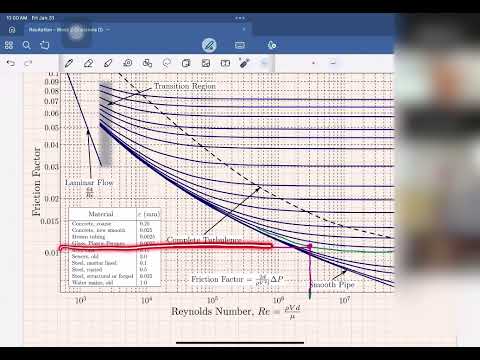Tap the 'Complete Turbulence' label
The image size is (480, 360).
click(204, 240)
